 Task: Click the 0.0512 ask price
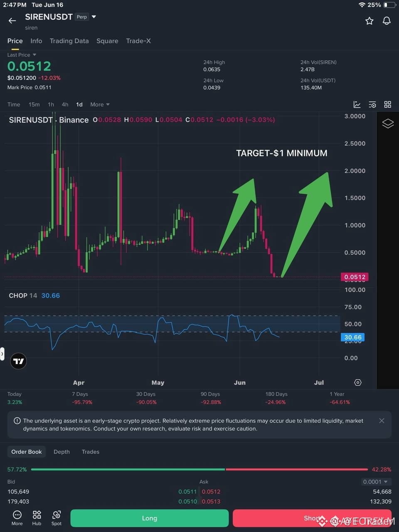211,492
